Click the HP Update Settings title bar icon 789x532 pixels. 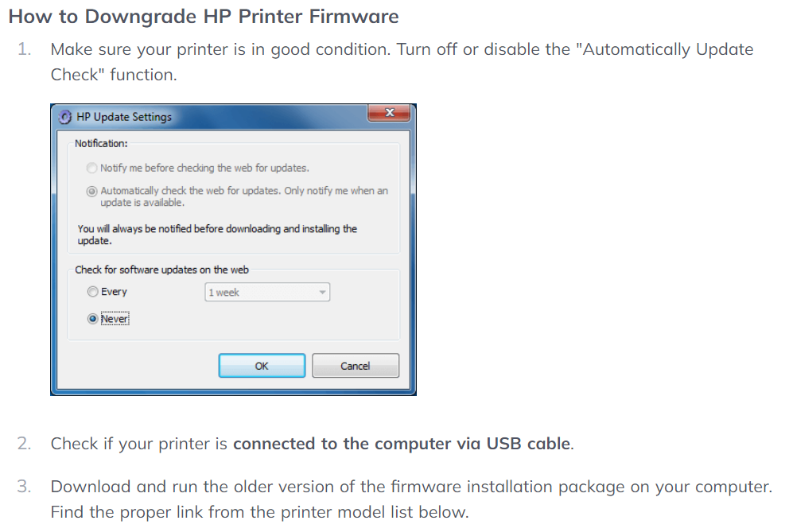pos(66,117)
